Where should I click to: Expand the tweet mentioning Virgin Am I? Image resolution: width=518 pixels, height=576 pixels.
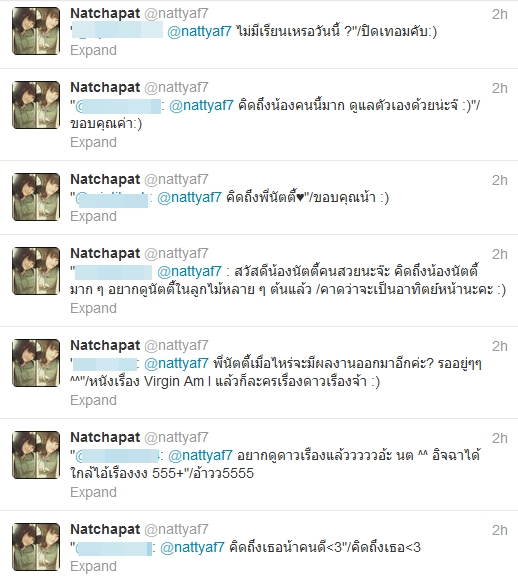93,400
